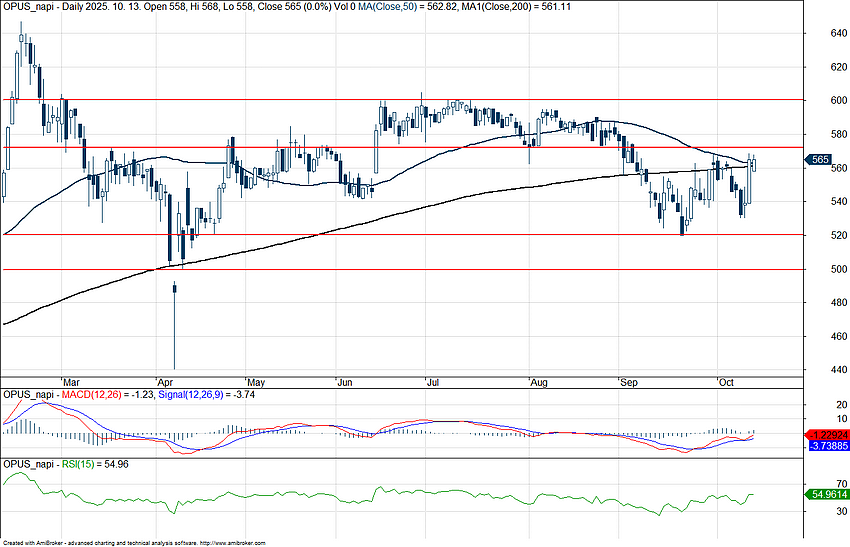
Task: Open the amibroker.com link in footer
Action: [232, 542]
